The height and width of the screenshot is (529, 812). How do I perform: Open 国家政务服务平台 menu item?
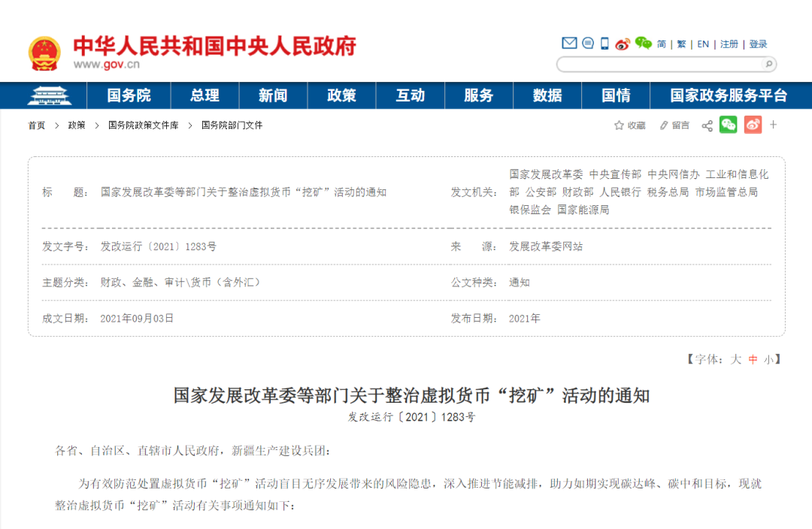729,95
